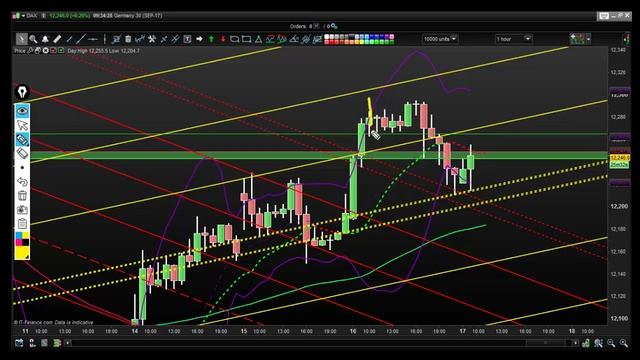Image resolution: width=640 pixels, height=360 pixels.
Task: Open the 10000 units size dropdown
Action: pyautogui.click(x=440, y=39)
